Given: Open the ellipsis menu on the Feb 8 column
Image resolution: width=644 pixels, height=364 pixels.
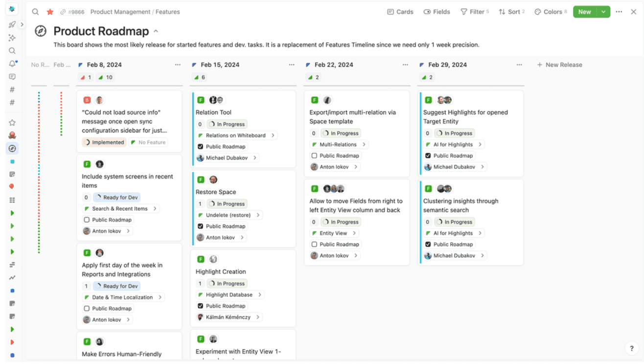Looking at the screenshot, I should (x=178, y=64).
